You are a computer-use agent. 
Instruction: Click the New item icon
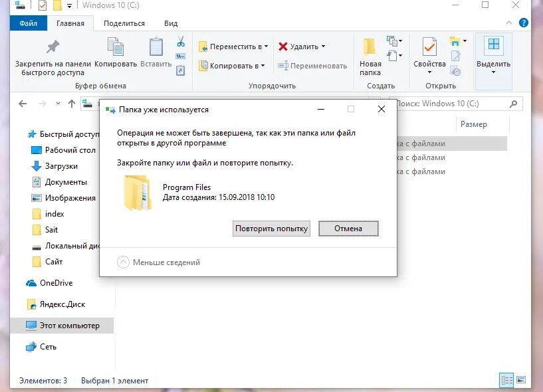(x=392, y=41)
